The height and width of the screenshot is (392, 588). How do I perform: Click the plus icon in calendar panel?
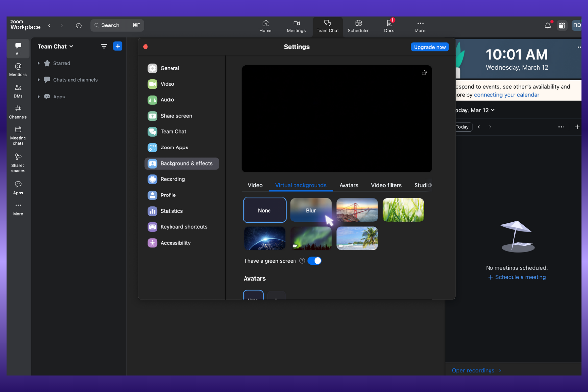[x=577, y=127]
